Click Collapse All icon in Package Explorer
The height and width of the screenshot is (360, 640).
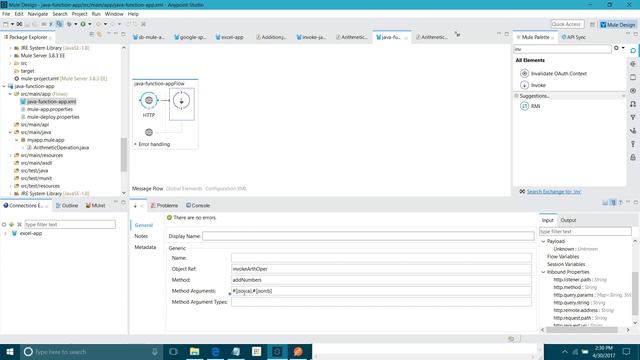point(92,35)
